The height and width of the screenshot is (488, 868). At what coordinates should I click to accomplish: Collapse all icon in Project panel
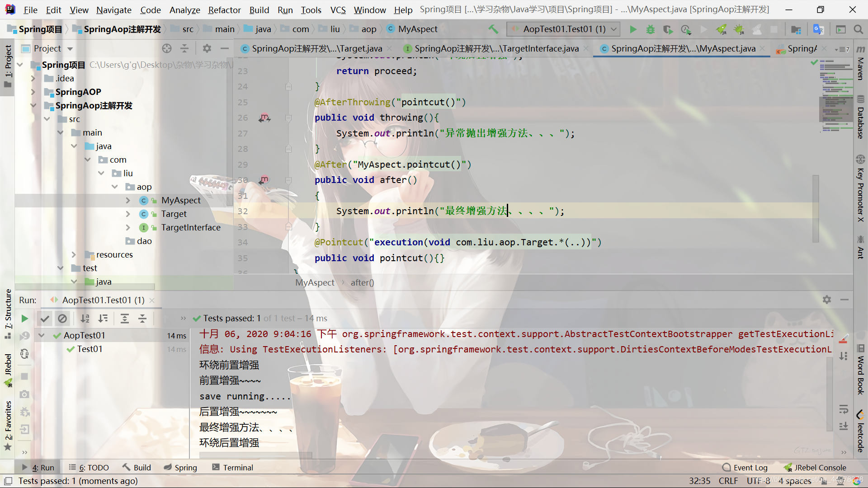pyautogui.click(x=184, y=48)
